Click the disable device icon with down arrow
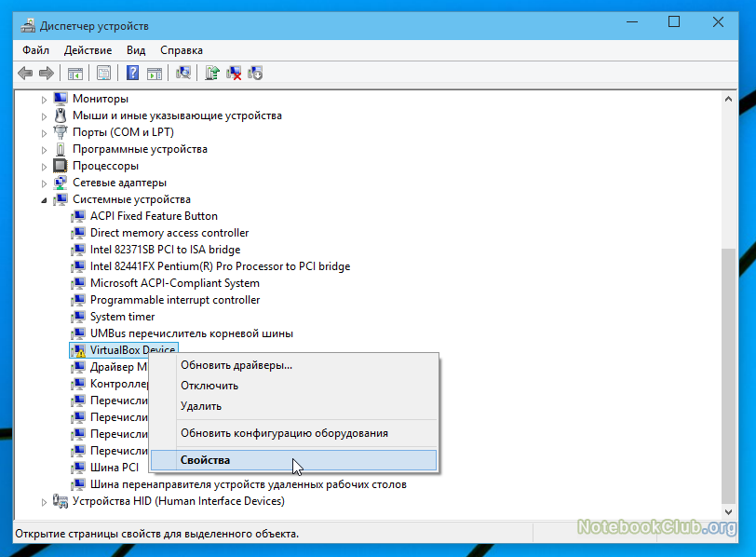The height and width of the screenshot is (557, 756). click(255, 73)
